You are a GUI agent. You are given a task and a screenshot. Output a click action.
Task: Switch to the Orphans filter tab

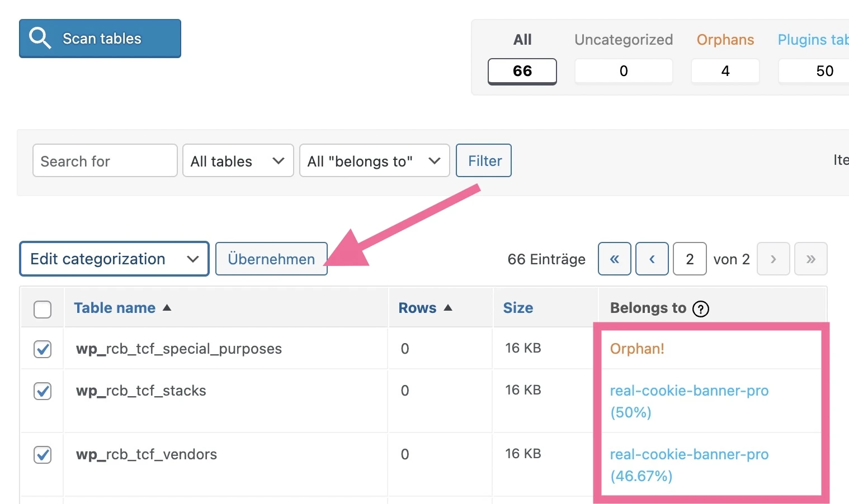coord(725,40)
